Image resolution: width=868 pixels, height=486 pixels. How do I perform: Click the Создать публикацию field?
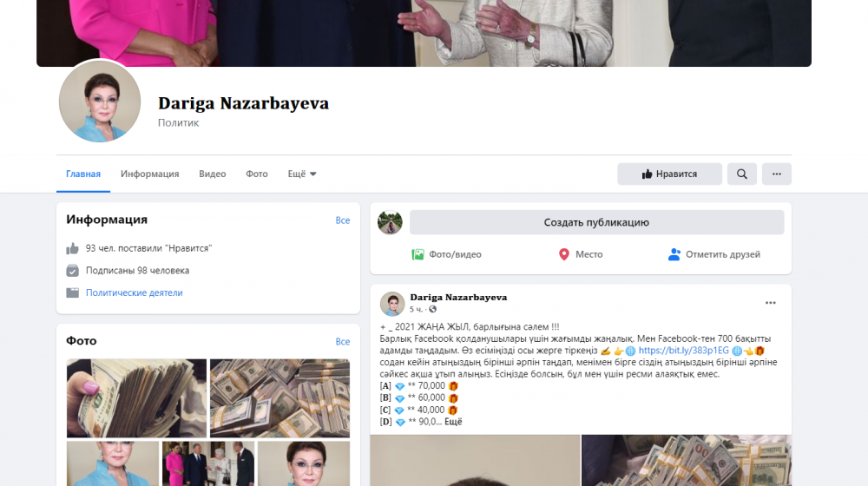click(x=596, y=222)
